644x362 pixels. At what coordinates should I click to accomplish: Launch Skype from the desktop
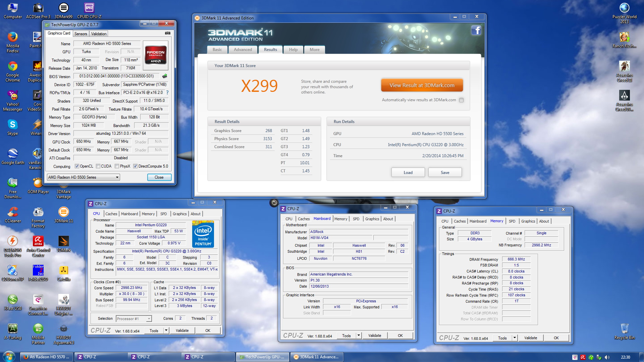point(13,127)
